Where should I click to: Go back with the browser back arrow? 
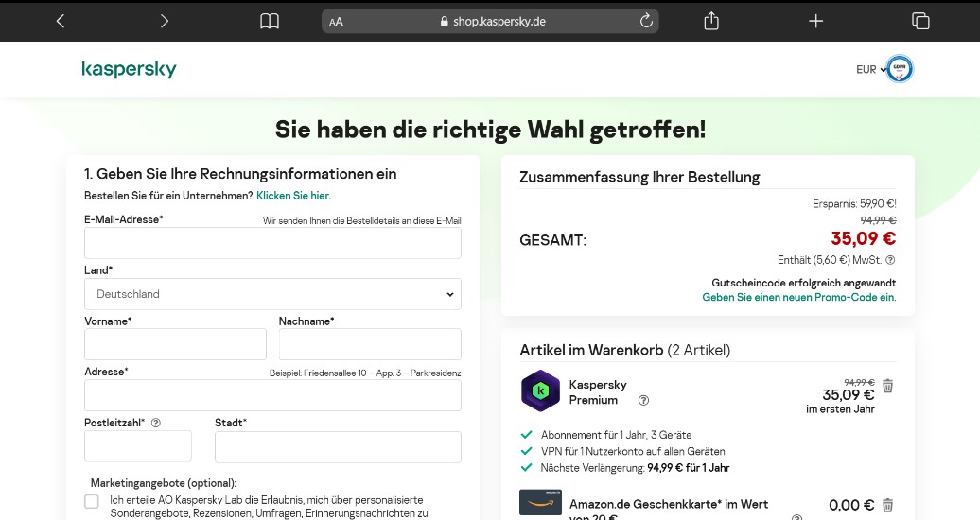tap(60, 21)
